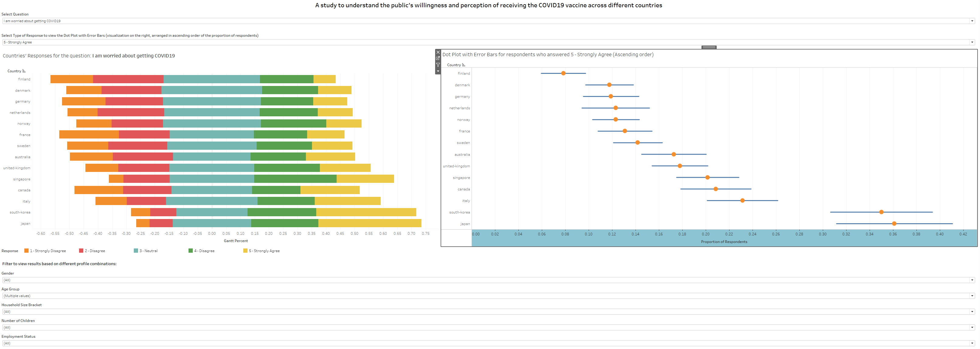Click the sort icon beside bar chart Country
Viewport: 980px width, 349px height.
(24, 71)
